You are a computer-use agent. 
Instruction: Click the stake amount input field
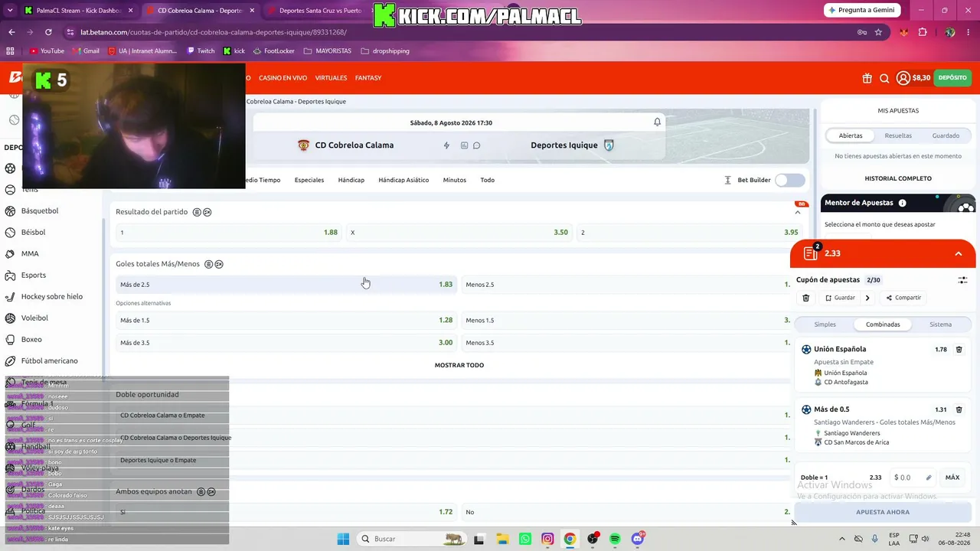(x=912, y=478)
